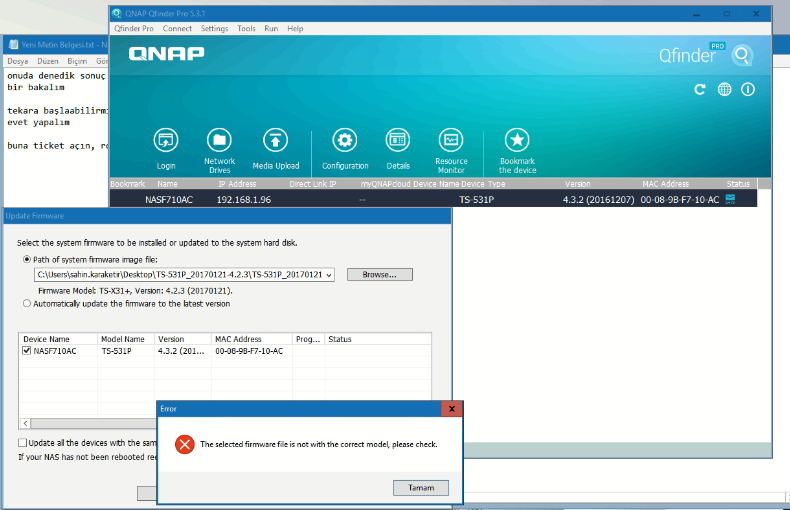The height and width of the screenshot is (510, 790).
Task: Open Dosya menu in Notepad
Action: pos(18,61)
